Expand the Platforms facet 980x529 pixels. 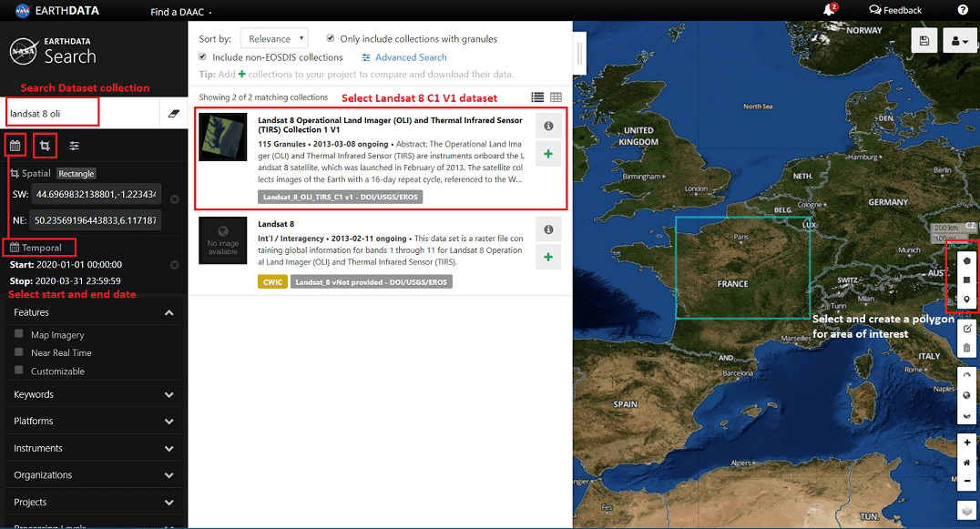[x=94, y=422]
